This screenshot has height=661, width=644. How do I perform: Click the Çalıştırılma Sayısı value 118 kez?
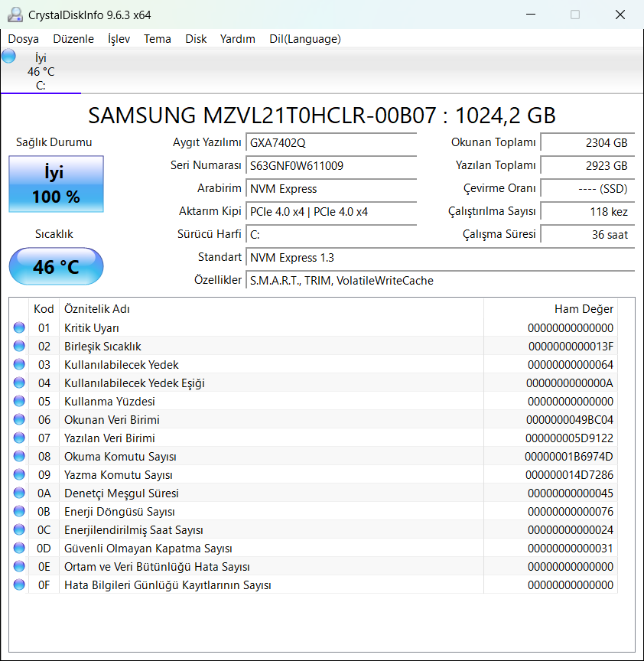(x=587, y=212)
